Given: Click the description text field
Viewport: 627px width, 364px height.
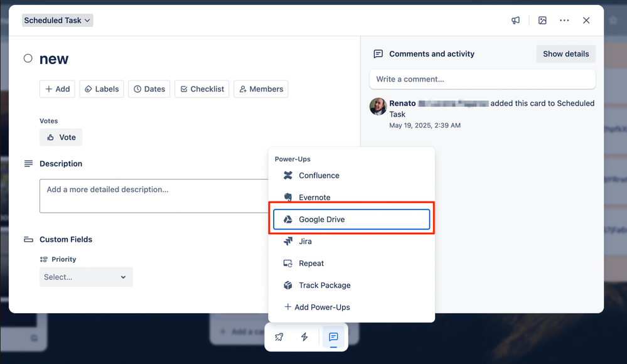Looking at the screenshot, I should tap(154, 196).
